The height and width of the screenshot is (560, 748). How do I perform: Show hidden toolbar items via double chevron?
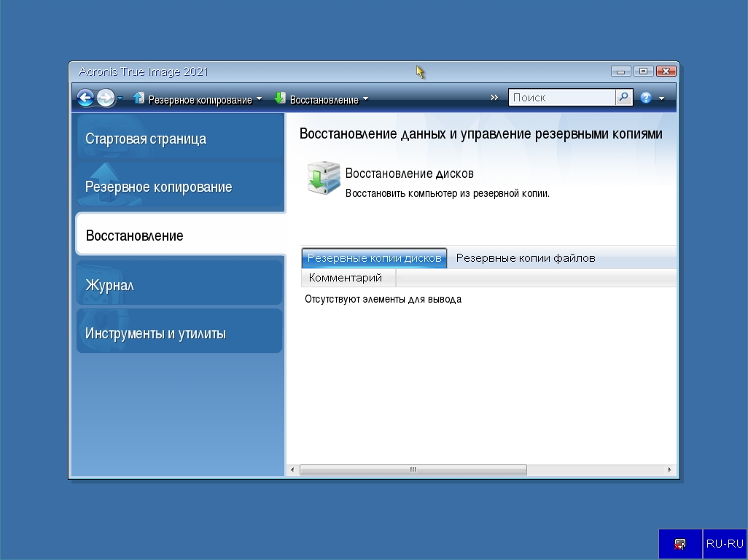coord(494,98)
